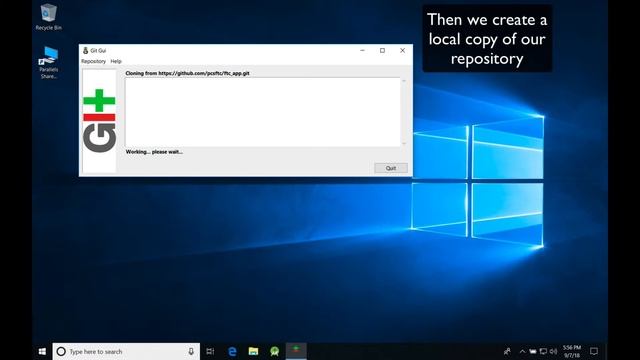
Task: Minimize the Git Gui window
Action: [362, 51]
